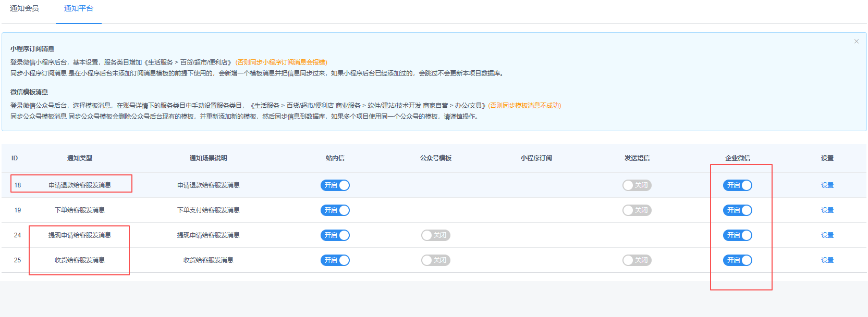Click 设置 link in row ID 19
The image size is (868, 317).
click(x=827, y=210)
